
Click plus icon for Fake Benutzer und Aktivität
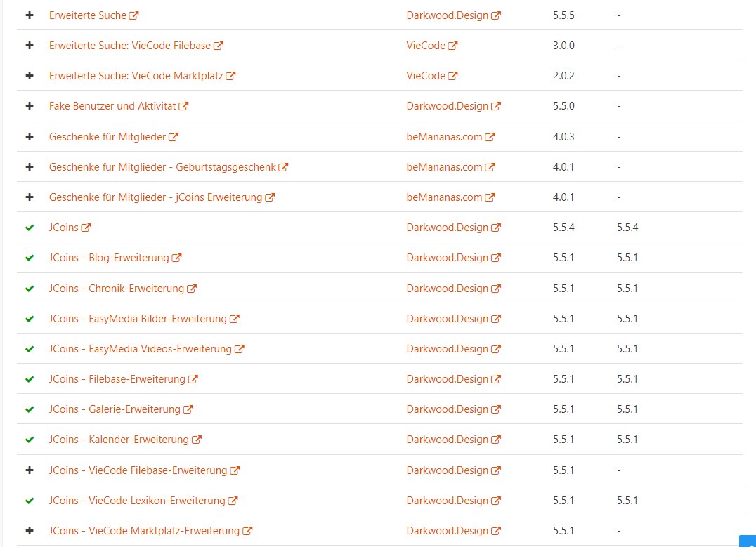pyautogui.click(x=30, y=106)
